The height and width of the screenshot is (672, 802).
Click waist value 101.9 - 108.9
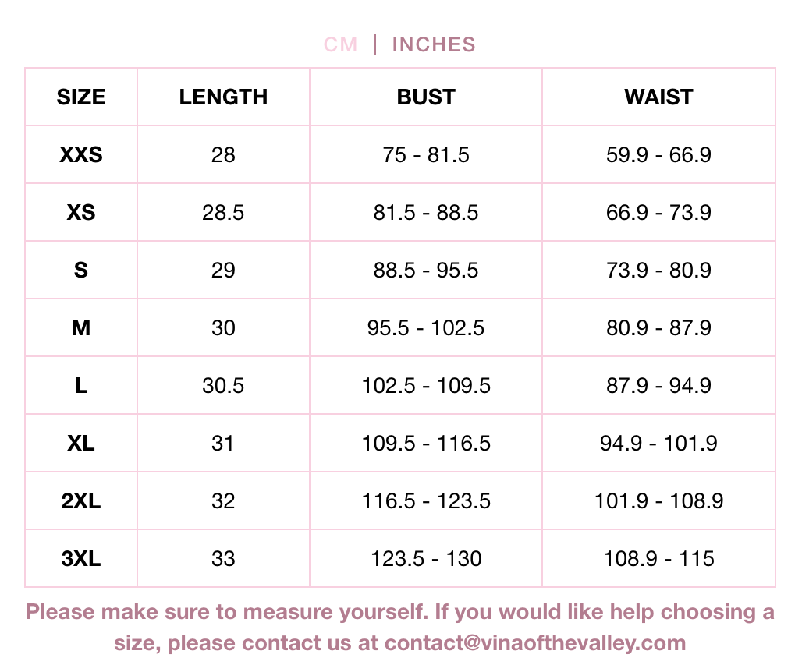[658, 501]
